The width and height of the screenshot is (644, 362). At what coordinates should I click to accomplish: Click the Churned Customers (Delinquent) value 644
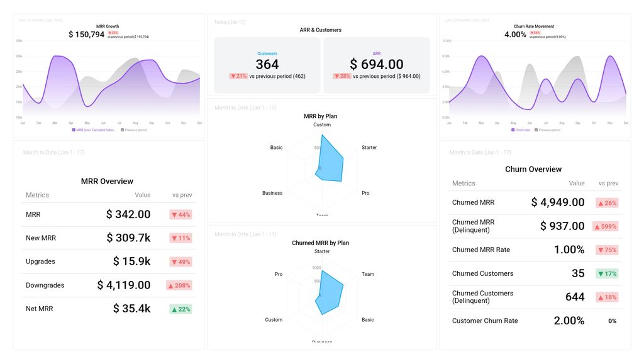tap(575, 297)
